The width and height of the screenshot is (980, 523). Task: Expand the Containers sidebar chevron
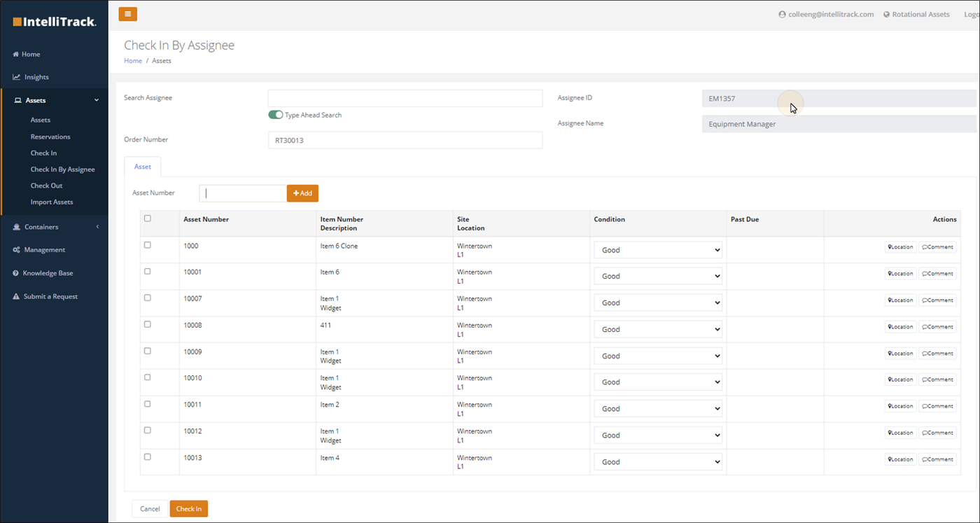pyautogui.click(x=97, y=227)
